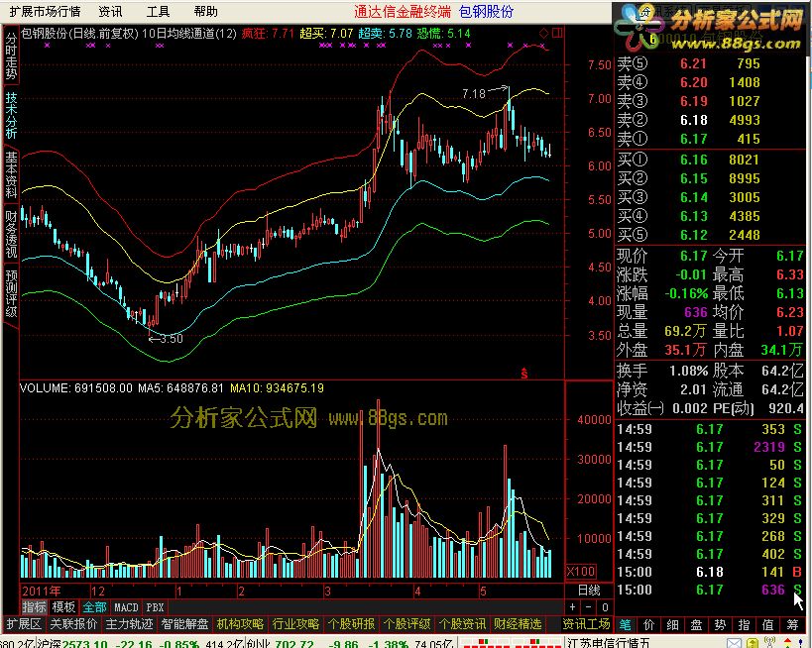The image size is (812, 648).
Task: Click 现价 value 6.17
Action: 693,256
